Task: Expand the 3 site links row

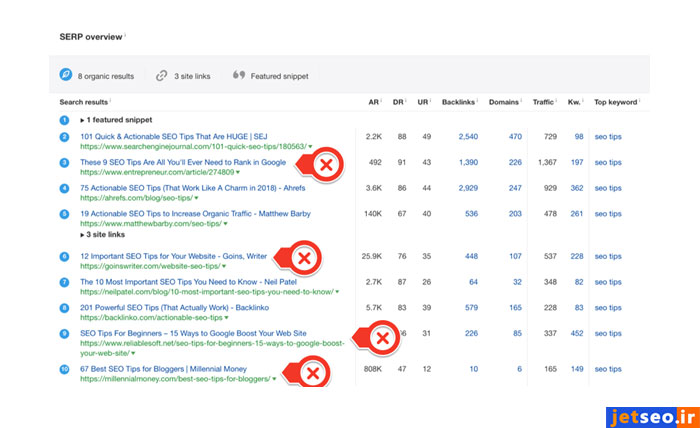Action: (103, 235)
